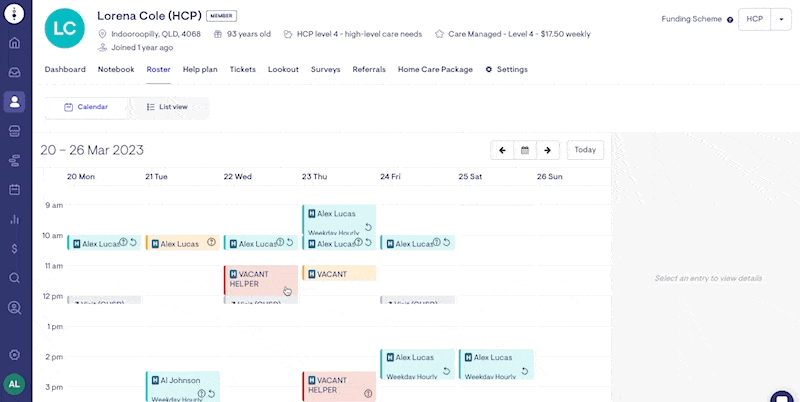800x402 pixels.
Task: Click the Today button
Action: tap(585, 150)
